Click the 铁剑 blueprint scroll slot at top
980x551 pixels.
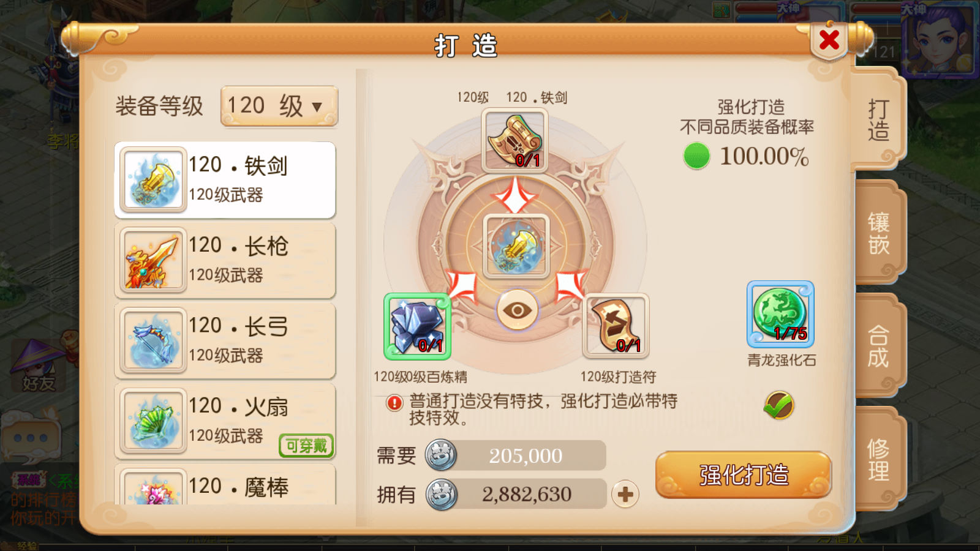tap(514, 140)
